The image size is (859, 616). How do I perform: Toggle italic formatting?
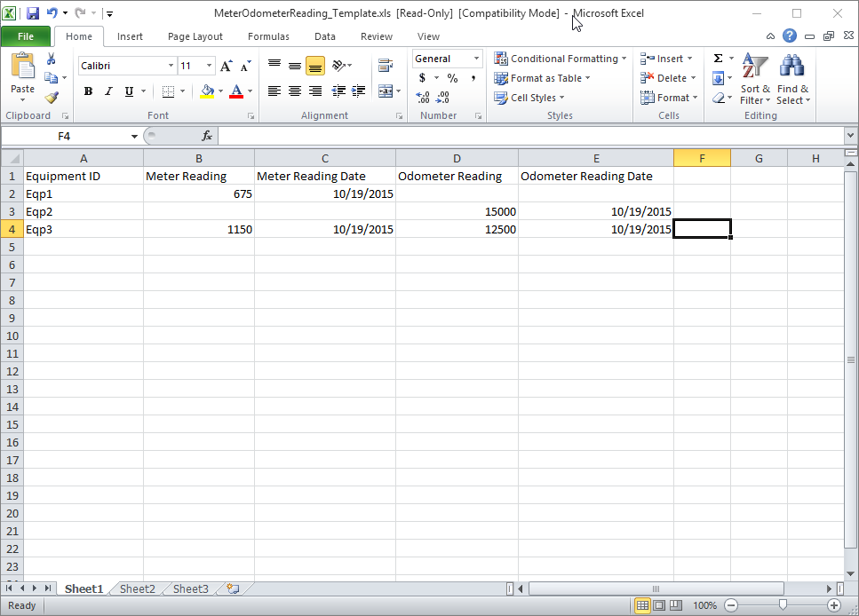(x=107, y=91)
